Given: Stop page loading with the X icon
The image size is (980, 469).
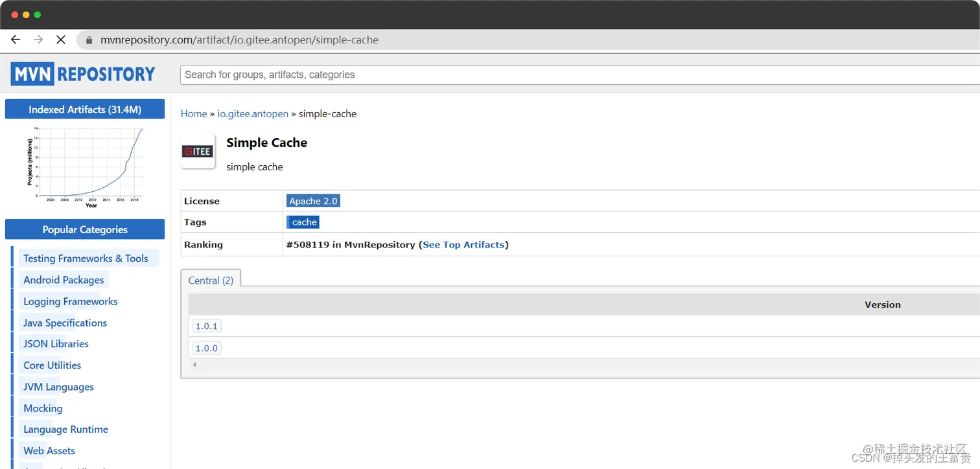Looking at the screenshot, I should (x=61, y=40).
